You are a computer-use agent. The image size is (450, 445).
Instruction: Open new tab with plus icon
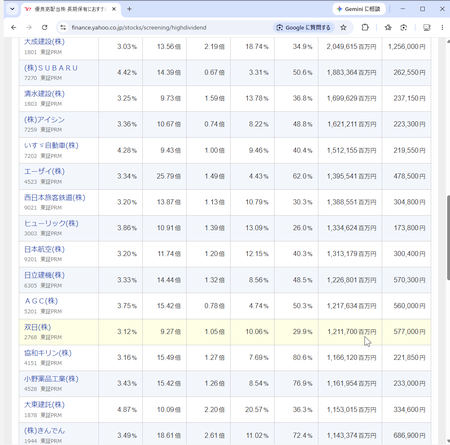coord(129,9)
